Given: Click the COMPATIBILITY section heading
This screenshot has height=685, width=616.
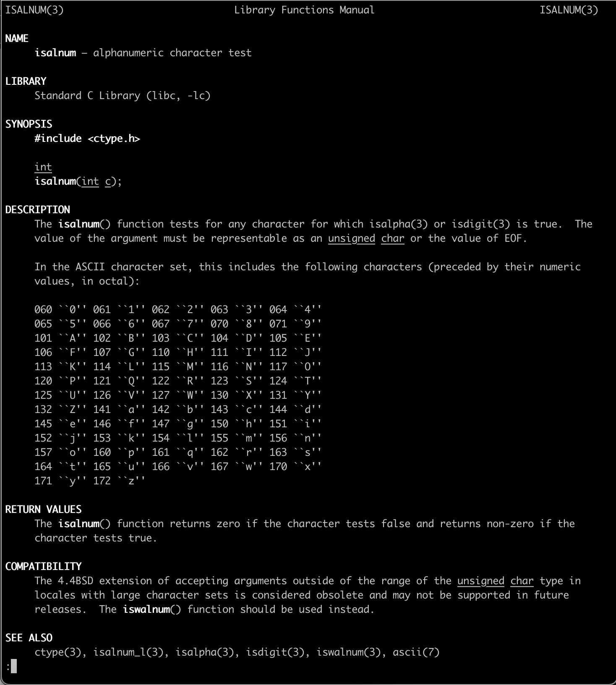Looking at the screenshot, I should (43, 567).
